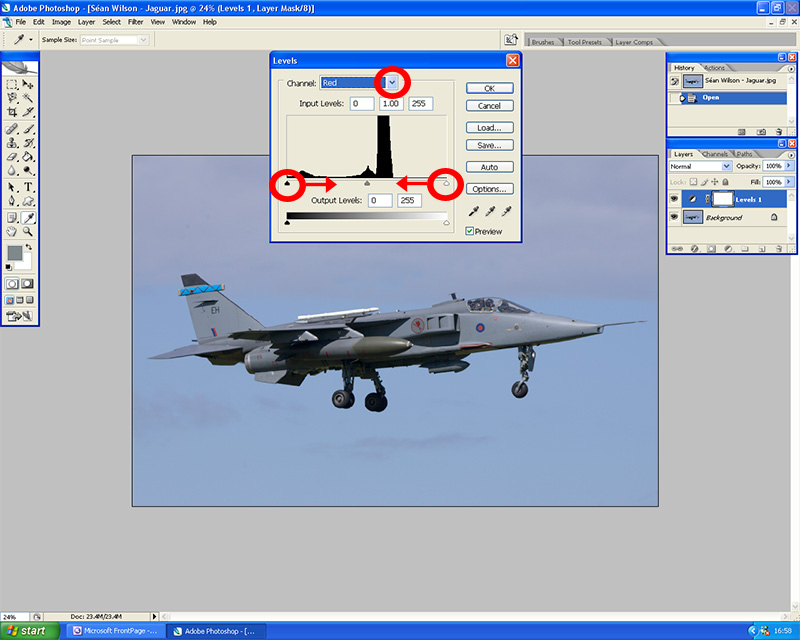The height and width of the screenshot is (640, 800).
Task: Select the Paint Bucket tool
Action: (28, 157)
